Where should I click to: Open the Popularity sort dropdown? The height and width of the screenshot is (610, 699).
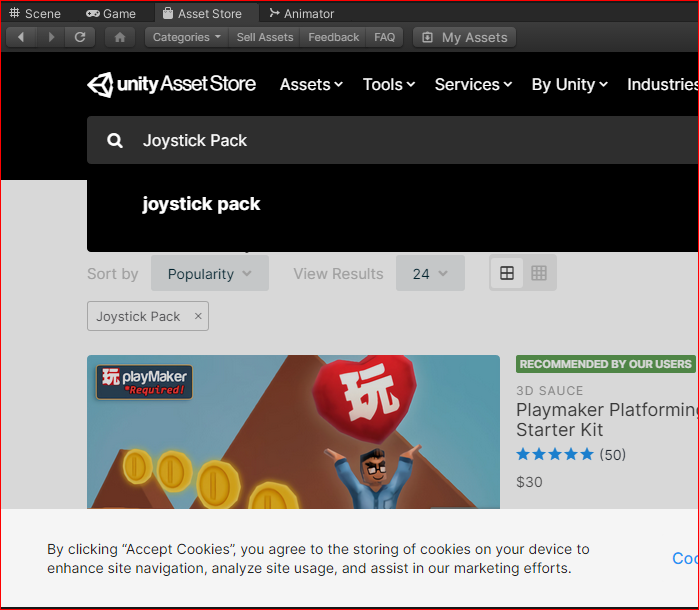tap(210, 273)
